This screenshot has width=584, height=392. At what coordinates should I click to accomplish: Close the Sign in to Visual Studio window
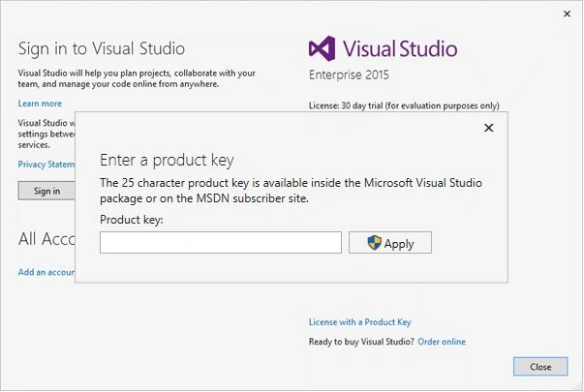point(567,14)
